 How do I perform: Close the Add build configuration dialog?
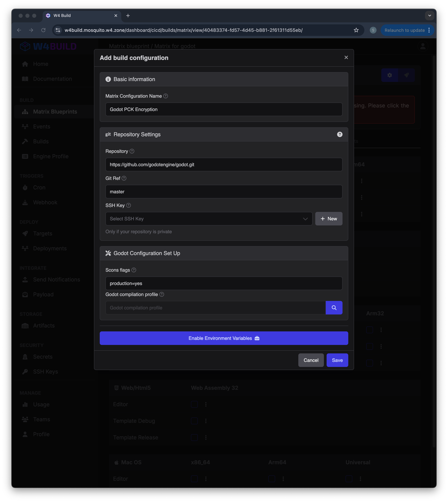346,57
